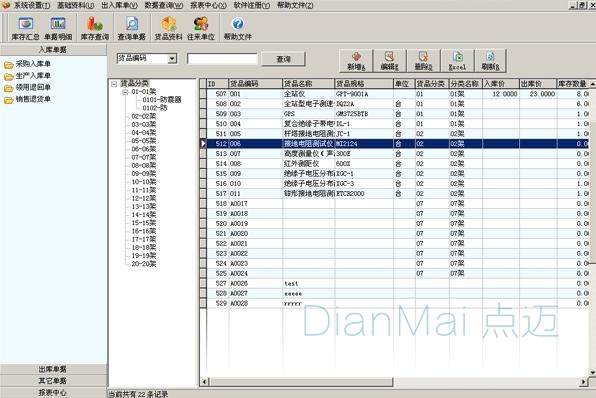This screenshot has height=398, width=596.
Task: Open the 基础资料 menu
Action: click(76, 5)
